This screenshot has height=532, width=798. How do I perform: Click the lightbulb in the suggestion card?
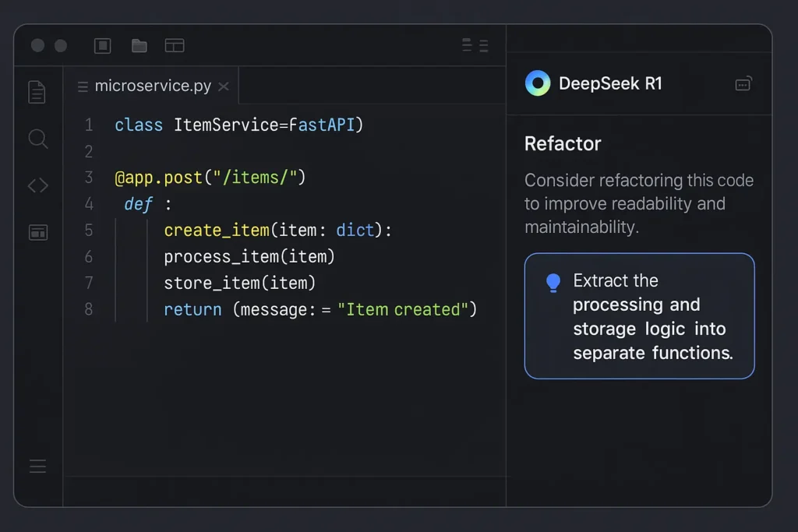pos(553,284)
